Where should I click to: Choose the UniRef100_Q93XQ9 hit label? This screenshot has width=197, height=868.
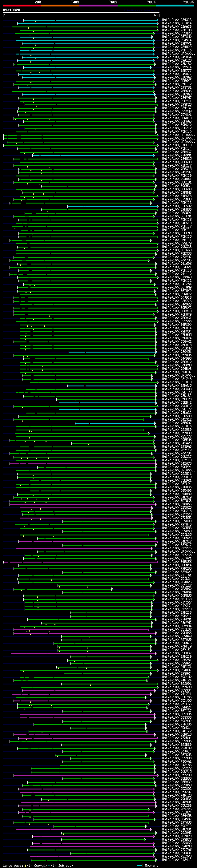click(177, 111)
